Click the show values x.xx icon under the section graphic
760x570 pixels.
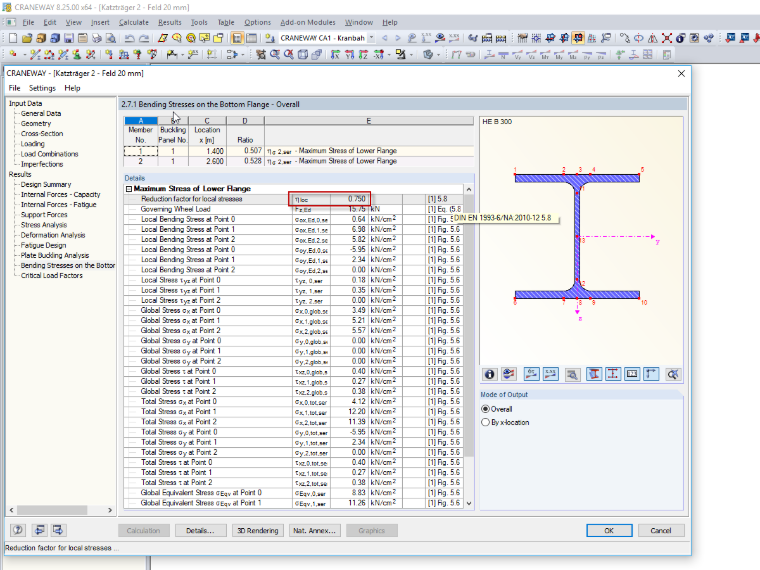551,374
